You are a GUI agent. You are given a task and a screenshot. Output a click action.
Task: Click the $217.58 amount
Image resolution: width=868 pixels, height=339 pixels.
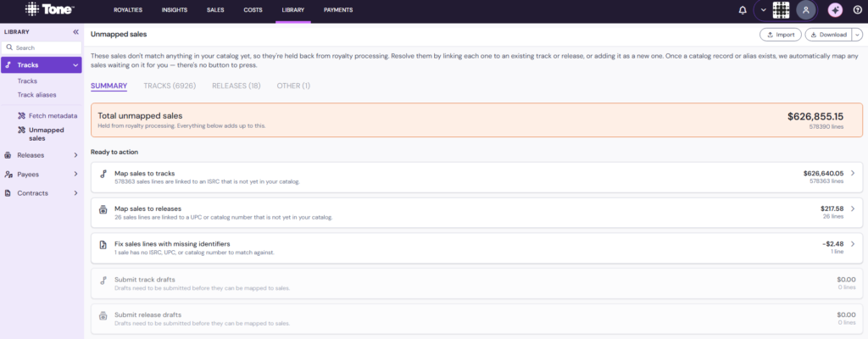832,208
